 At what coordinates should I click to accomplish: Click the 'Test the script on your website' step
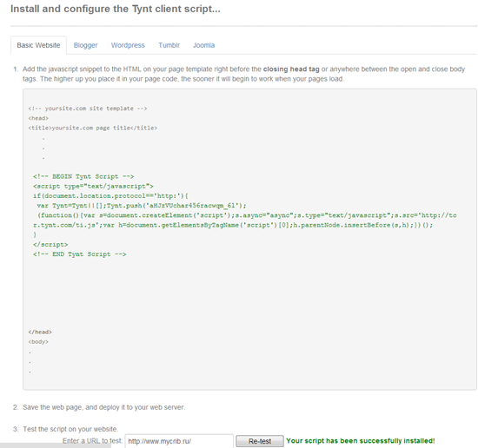tap(70, 429)
